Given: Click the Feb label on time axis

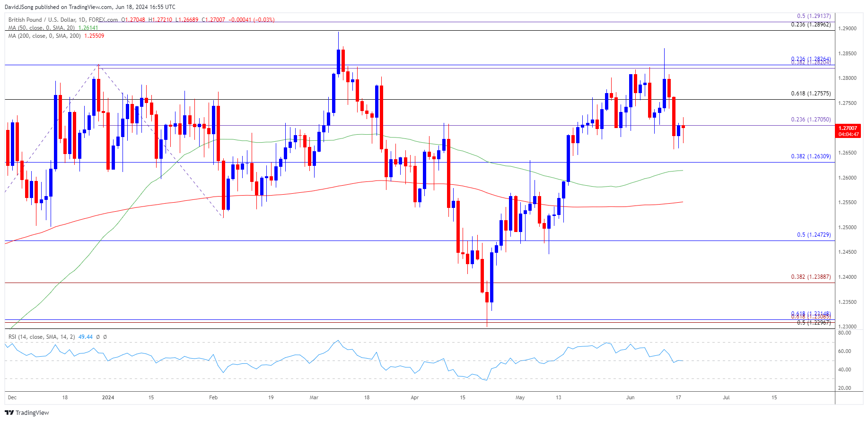Looking at the screenshot, I should 213,397.
